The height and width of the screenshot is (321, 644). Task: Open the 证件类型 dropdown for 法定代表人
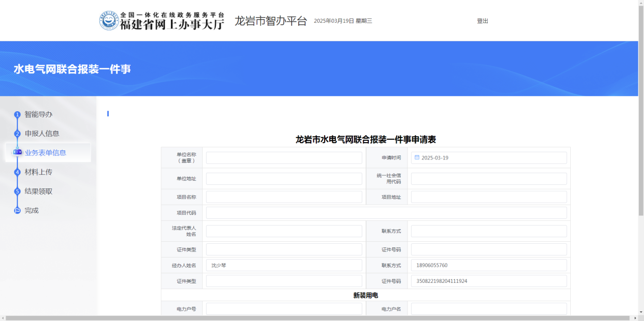pyautogui.click(x=284, y=249)
